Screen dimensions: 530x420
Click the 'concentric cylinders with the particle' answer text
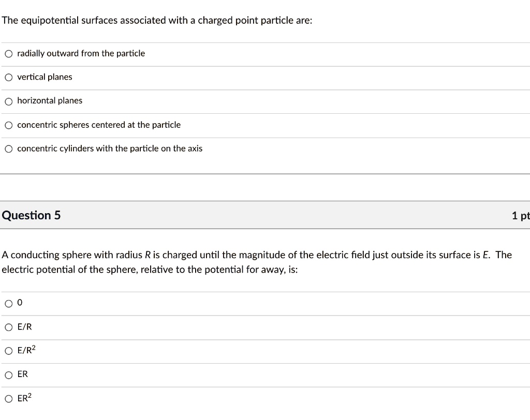point(110,149)
